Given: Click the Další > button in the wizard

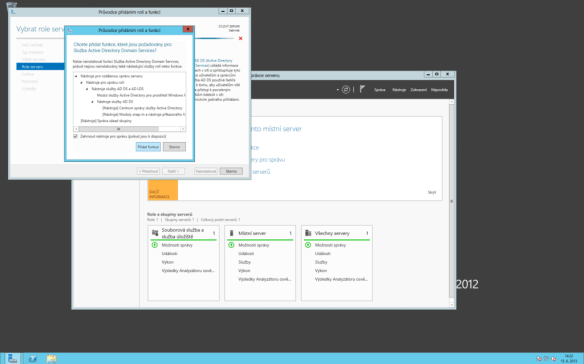Looking at the screenshot, I should coord(173,171).
